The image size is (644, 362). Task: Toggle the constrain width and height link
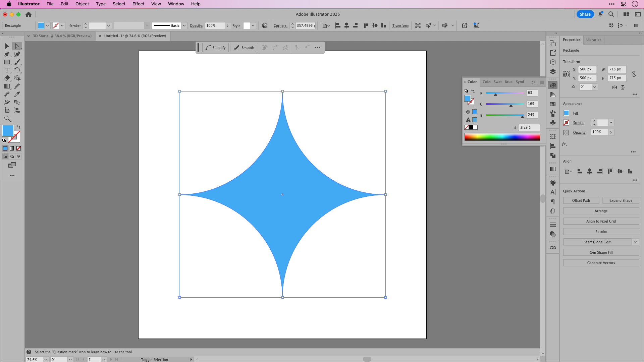pos(634,74)
